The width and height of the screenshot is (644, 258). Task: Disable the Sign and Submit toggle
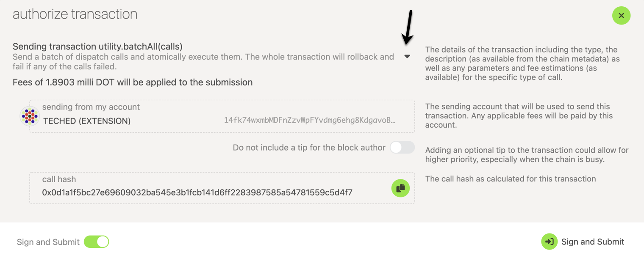pos(96,242)
